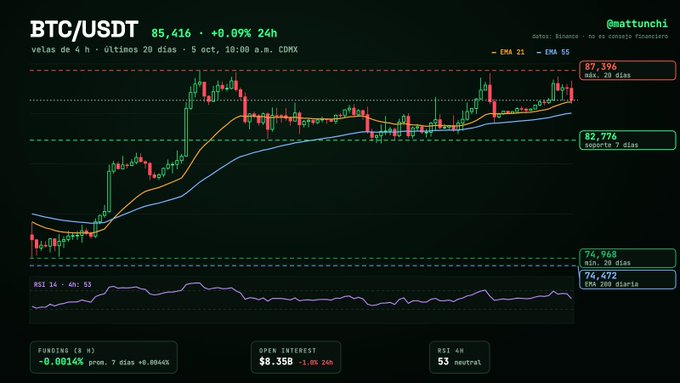
Task: Select the 74,968 mín. 20 días label
Action: [x=628, y=258]
